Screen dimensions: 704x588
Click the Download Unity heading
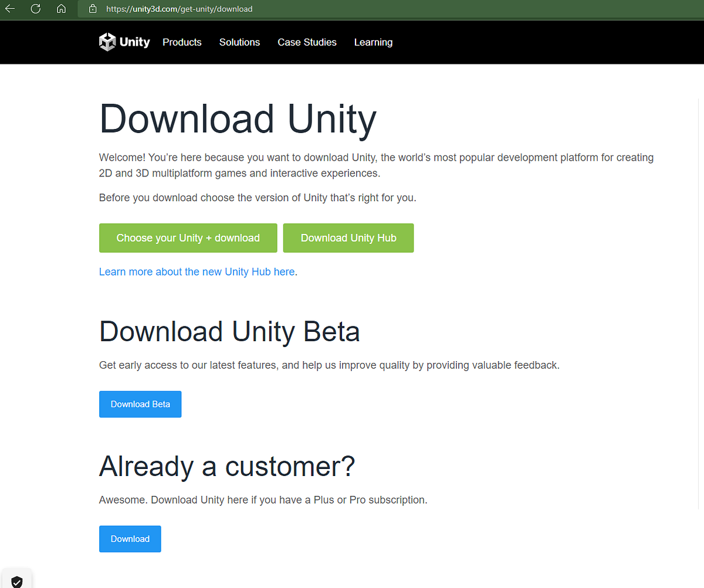pos(238,119)
